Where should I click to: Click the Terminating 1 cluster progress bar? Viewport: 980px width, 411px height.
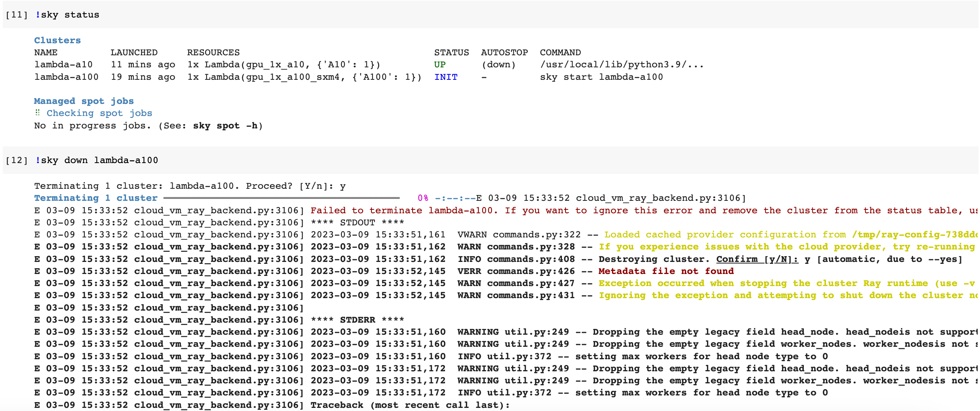tap(280, 198)
